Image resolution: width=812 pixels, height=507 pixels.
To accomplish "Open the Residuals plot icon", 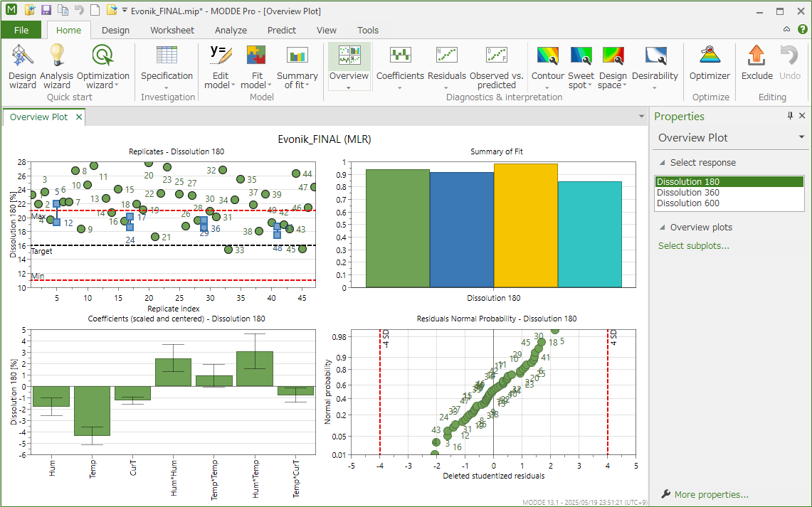I will tap(447, 55).
